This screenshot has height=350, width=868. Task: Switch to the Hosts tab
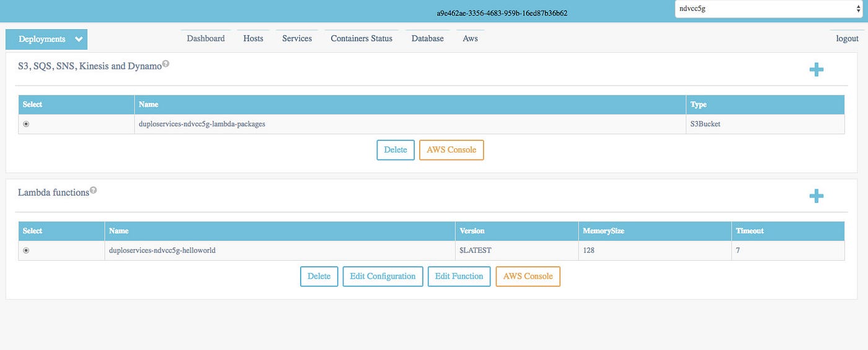click(x=253, y=38)
